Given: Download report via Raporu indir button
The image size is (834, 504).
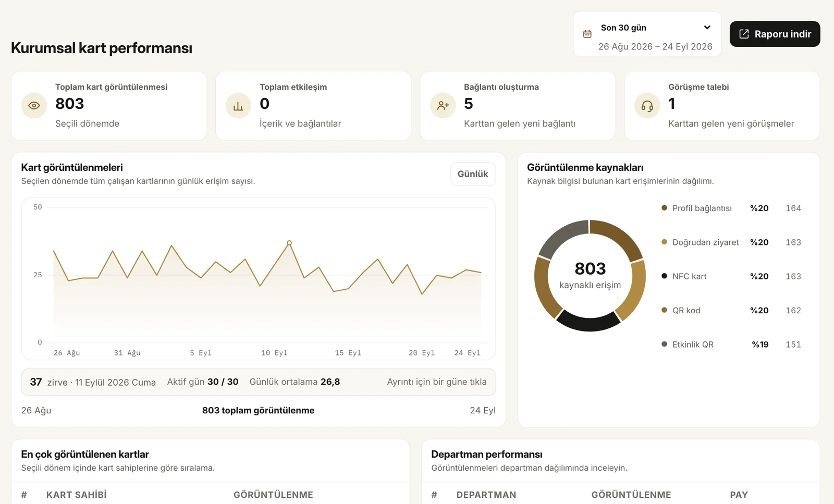Looking at the screenshot, I should [x=775, y=34].
